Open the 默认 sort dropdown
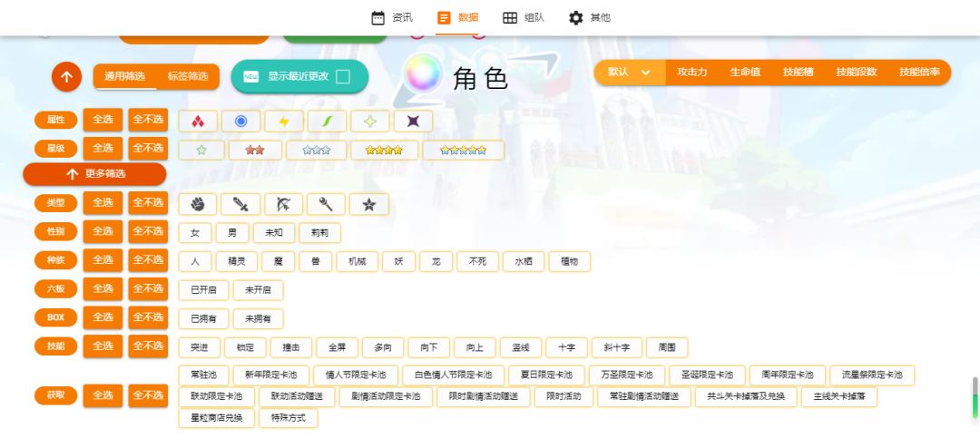Screen dimensions: 980x448 (630, 73)
